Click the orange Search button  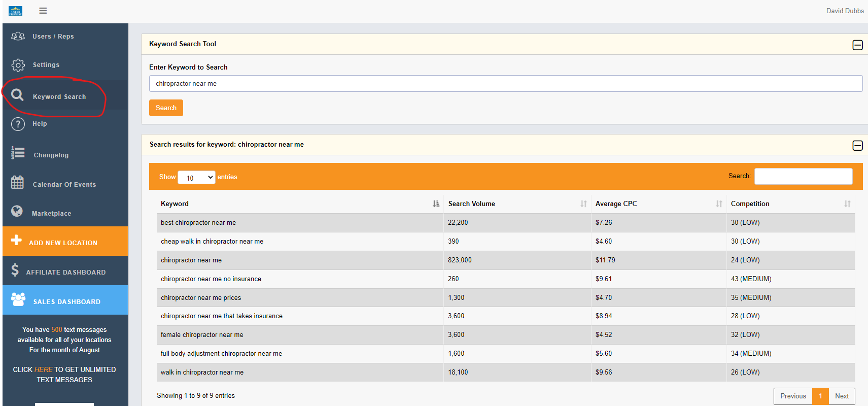(166, 108)
